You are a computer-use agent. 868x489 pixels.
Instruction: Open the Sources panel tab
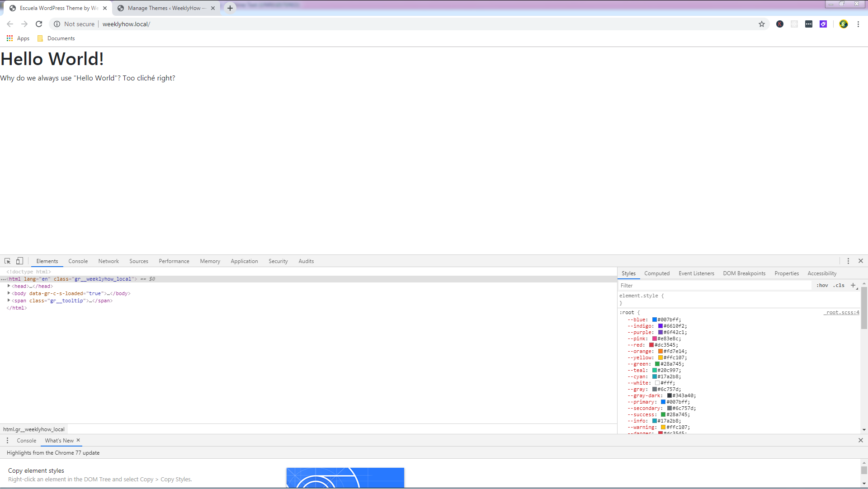pos(139,261)
